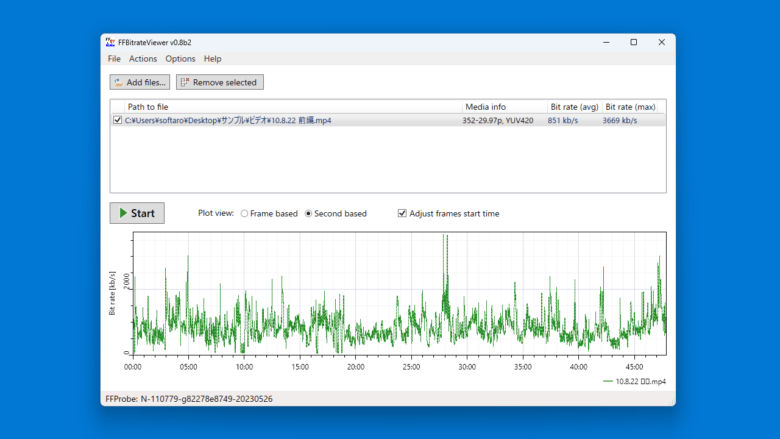
Task: Maximize the FFBitrateViewer window
Action: point(634,42)
